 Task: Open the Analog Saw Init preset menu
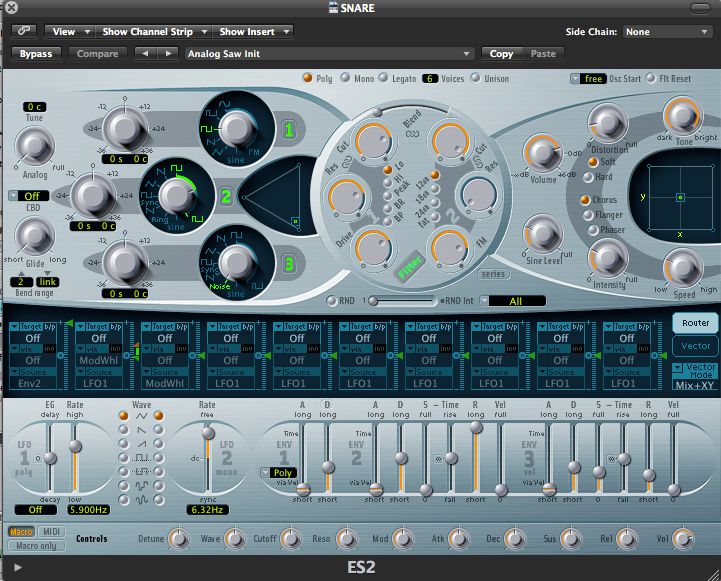click(329, 54)
